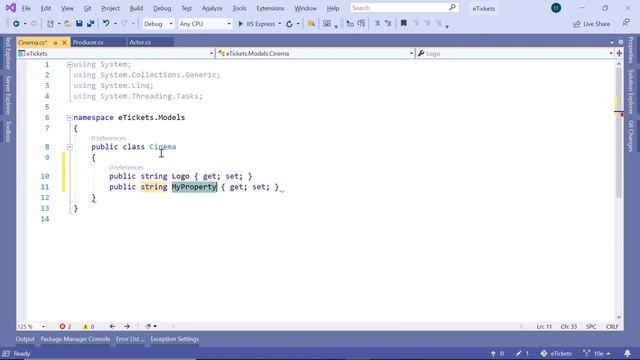Open the Debug configuration dropdown
This screenshot has width=640, height=360.
click(x=158, y=24)
